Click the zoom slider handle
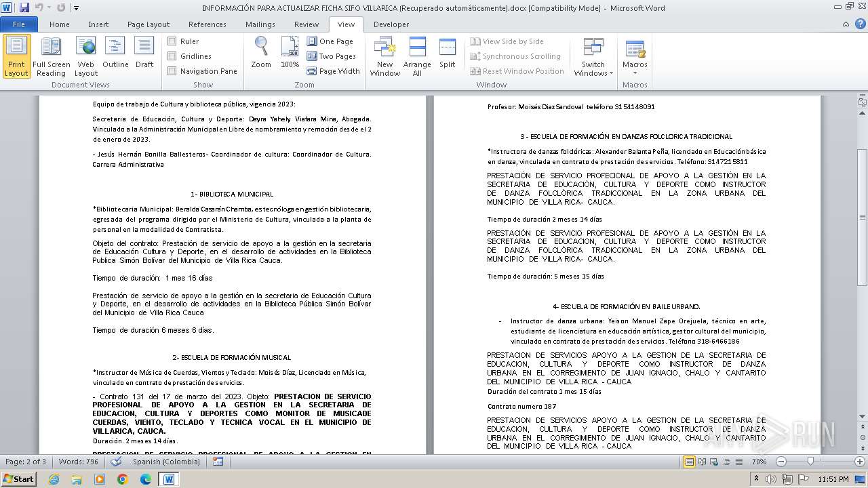868x488 pixels. tap(810, 462)
